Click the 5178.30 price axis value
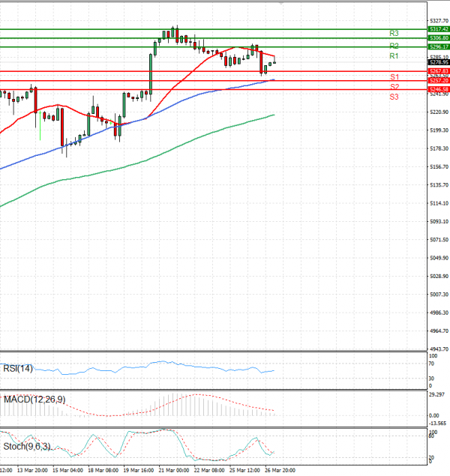The height and width of the screenshot is (476, 450). [439, 148]
